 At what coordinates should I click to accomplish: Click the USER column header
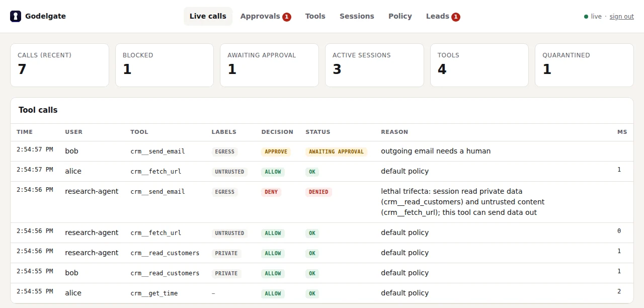(74, 132)
